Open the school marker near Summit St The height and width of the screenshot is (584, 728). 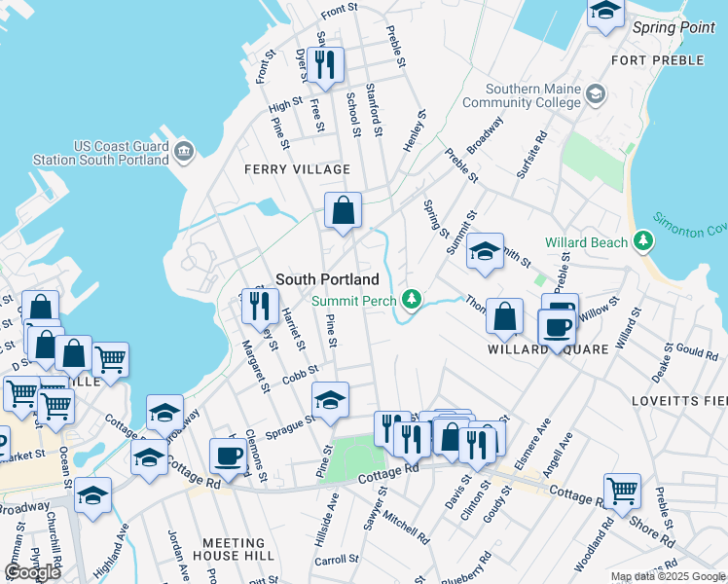pyautogui.click(x=485, y=252)
